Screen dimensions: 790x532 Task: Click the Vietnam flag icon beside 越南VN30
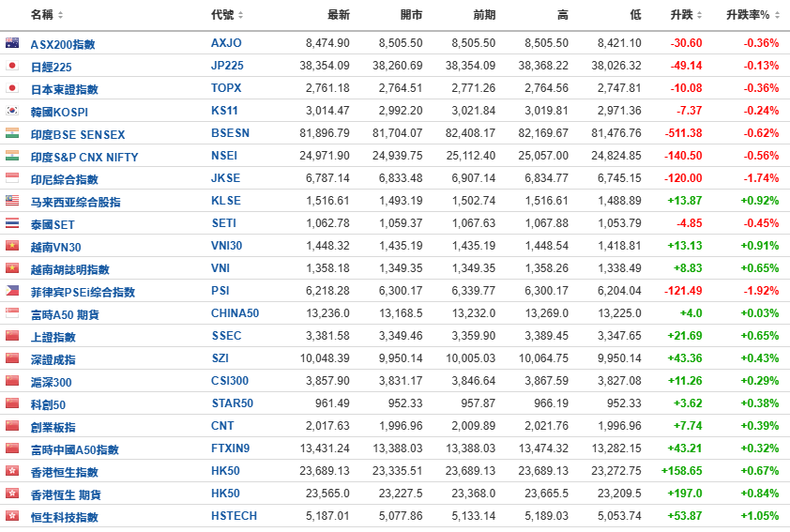[x=12, y=245]
